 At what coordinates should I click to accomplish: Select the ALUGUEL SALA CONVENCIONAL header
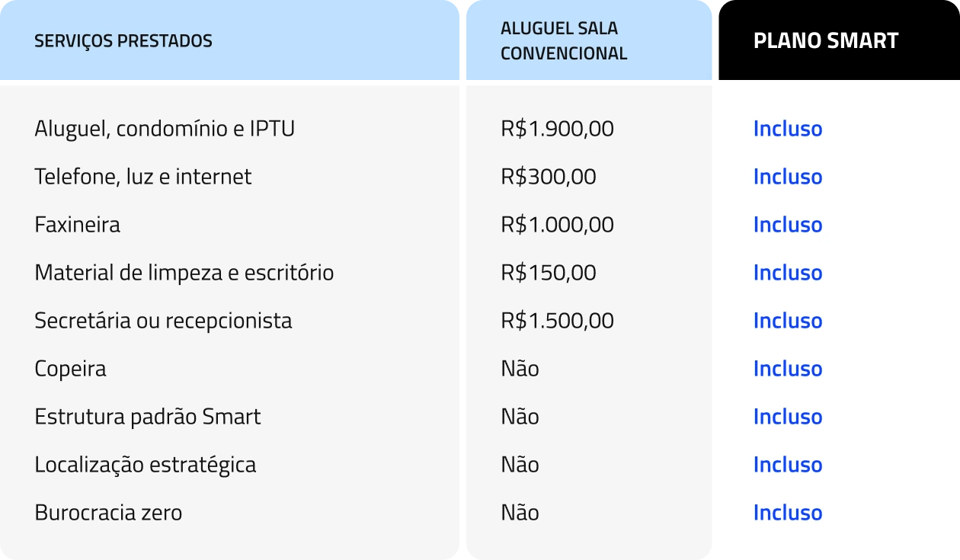564,41
